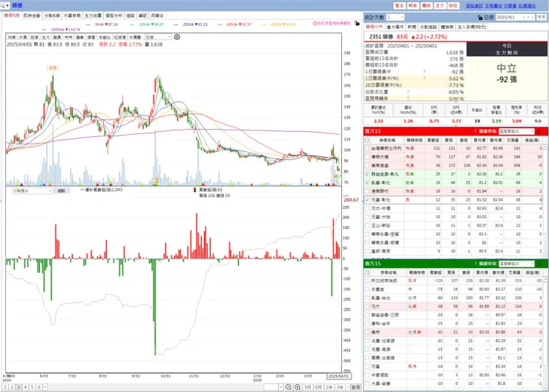The width and height of the screenshot is (549, 392).
Task: Open help icon in 買方15 header
Action: pyautogui.click(x=475, y=131)
